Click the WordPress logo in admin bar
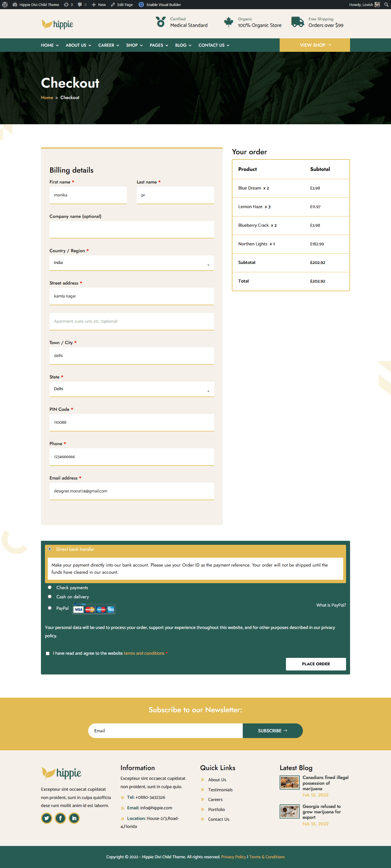The image size is (391, 868). tap(5, 5)
